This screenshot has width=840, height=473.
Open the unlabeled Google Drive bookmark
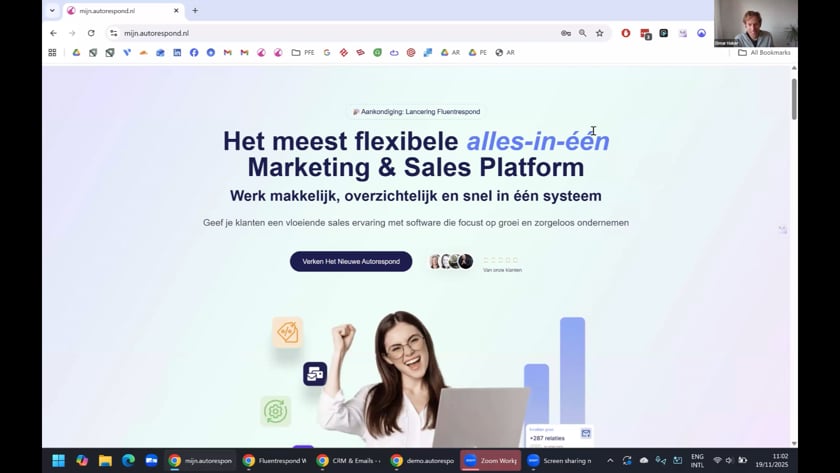76,52
